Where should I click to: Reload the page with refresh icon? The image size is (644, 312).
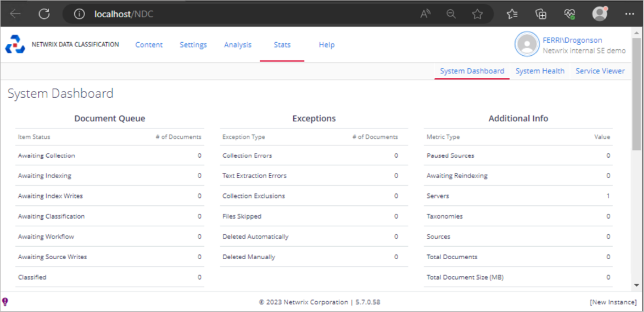pos(44,14)
